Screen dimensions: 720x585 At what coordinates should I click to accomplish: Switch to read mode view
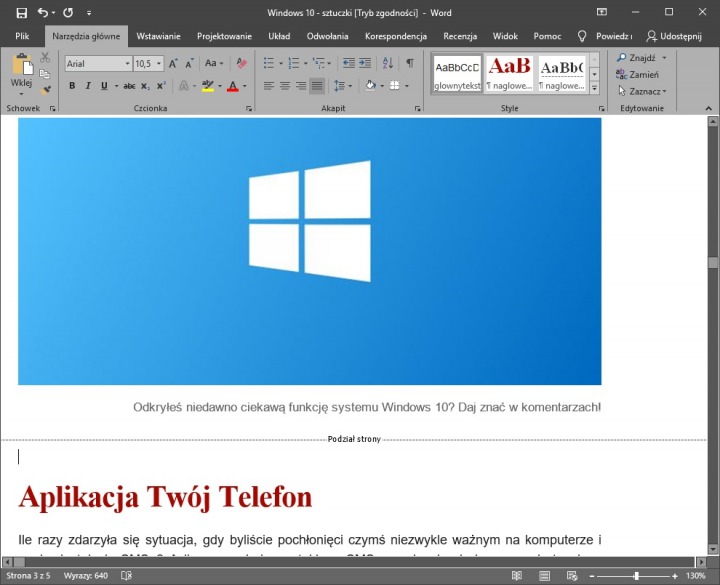click(x=517, y=576)
